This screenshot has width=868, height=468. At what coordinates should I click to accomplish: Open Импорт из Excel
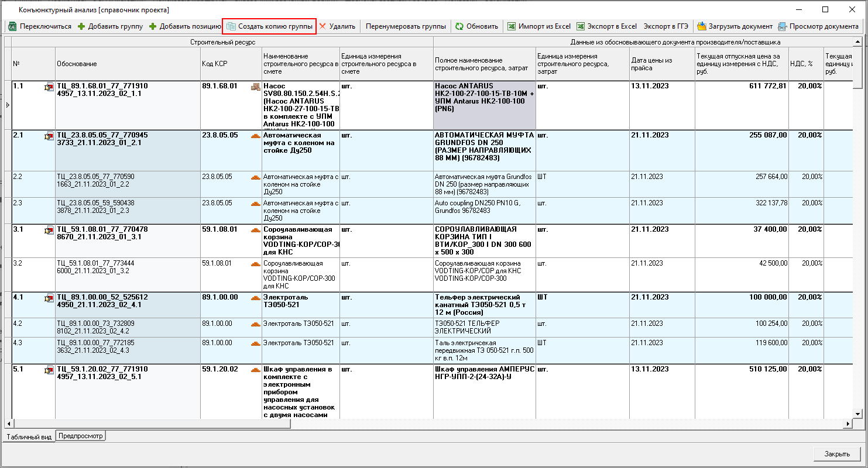point(539,26)
